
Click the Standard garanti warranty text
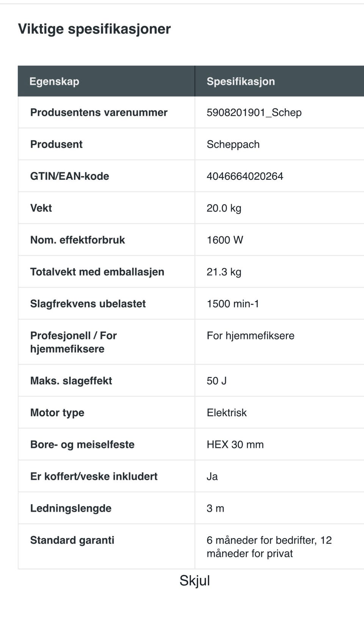tap(269, 547)
